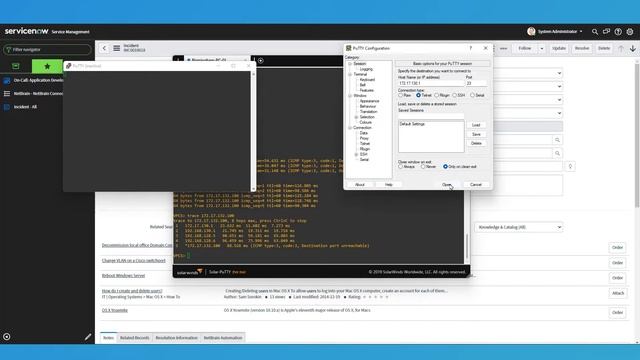
Task: Go to previous record with up arrow
Action: coord(621,49)
